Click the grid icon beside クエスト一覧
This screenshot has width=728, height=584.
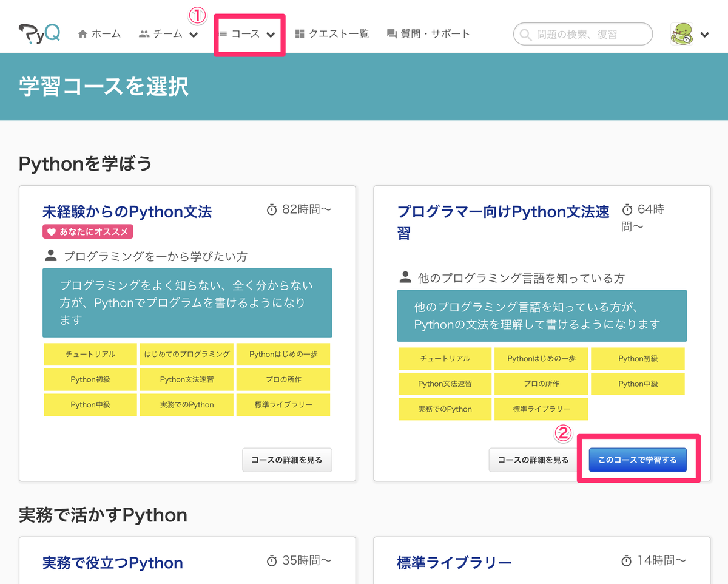point(300,34)
